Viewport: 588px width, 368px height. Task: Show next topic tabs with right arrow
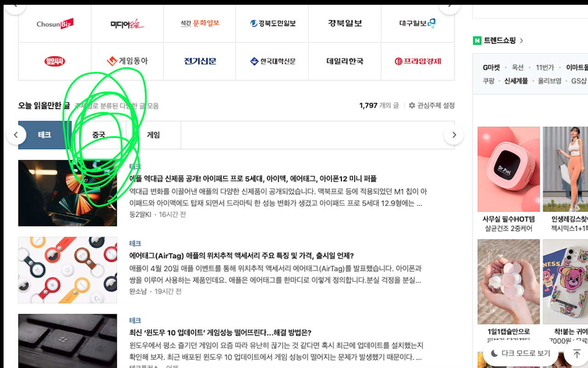(x=454, y=135)
